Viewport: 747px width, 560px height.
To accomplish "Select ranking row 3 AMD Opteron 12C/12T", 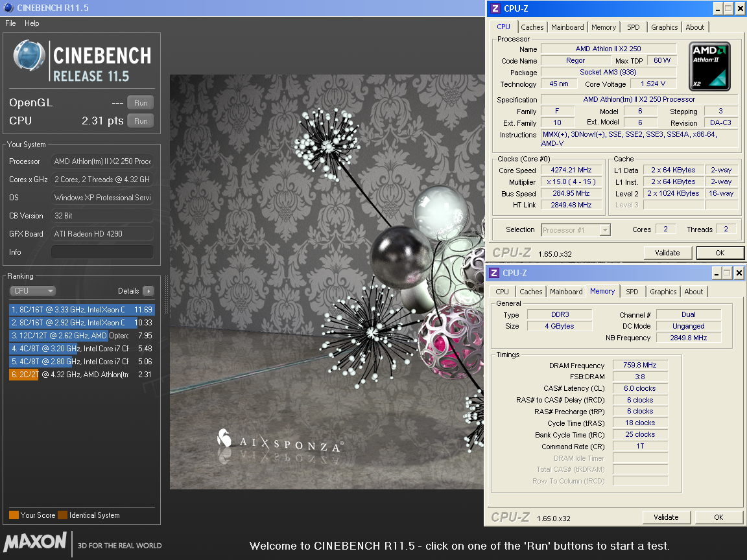I will click(x=82, y=336).
